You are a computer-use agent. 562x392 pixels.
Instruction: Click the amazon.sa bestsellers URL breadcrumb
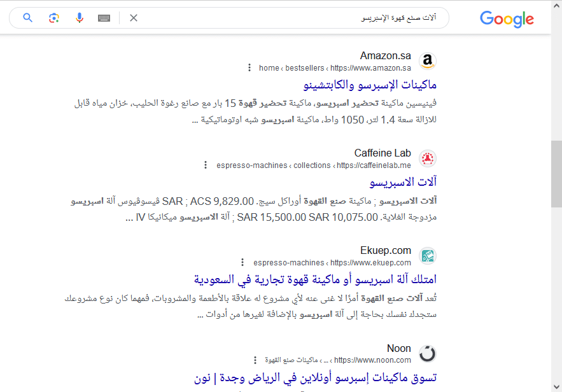[335, 67]
